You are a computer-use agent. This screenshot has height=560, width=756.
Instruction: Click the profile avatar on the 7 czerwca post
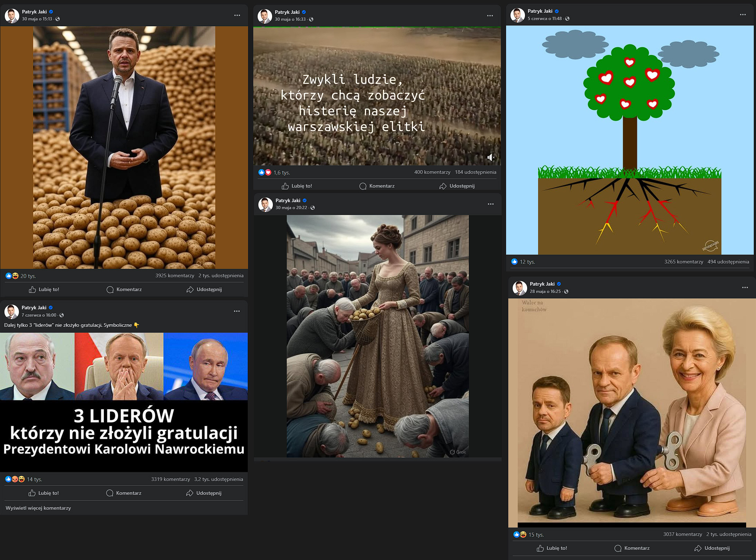tap(12, 312)
